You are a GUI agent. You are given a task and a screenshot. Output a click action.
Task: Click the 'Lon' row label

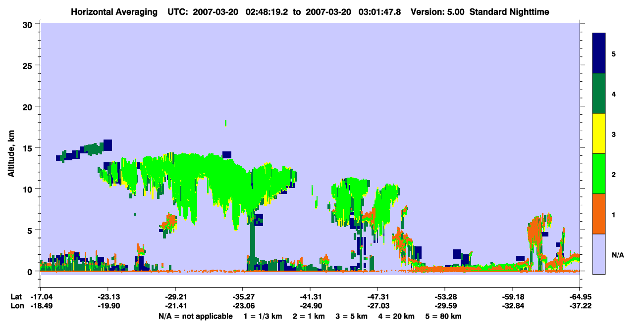16,306
